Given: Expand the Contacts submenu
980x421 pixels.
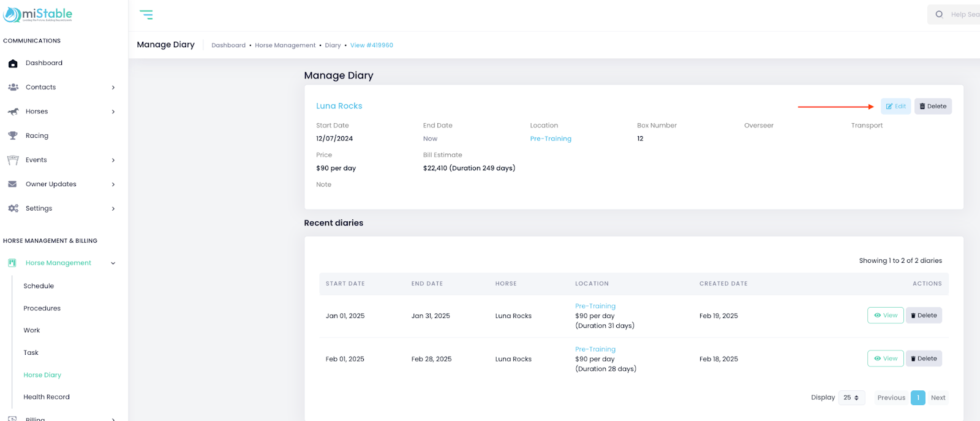Looking at the screenshot, I should point(113,88).
